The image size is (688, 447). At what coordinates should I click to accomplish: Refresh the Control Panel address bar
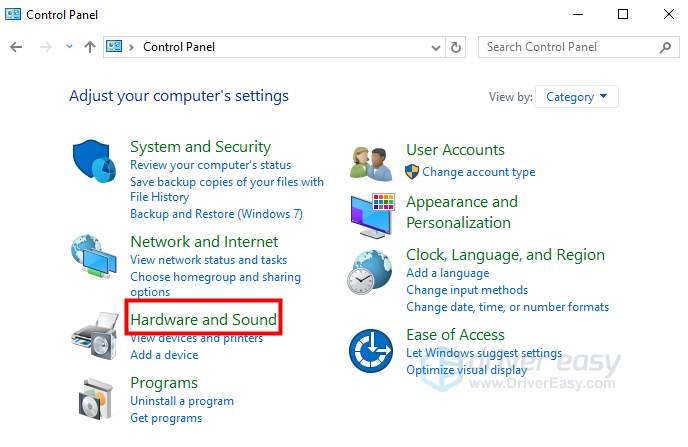(x=457, y=47)
